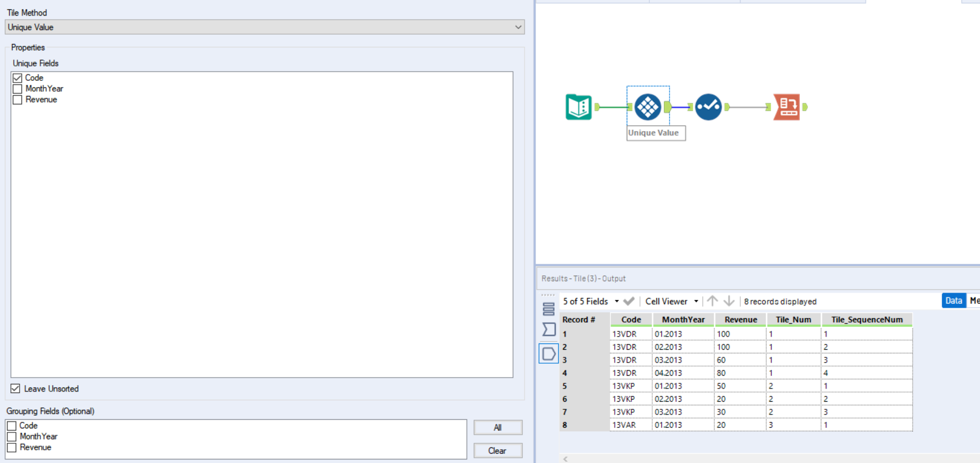Click the Input Data tool's output anchor
This screenshot has height=463, width=980.
[x=597, y=107]
